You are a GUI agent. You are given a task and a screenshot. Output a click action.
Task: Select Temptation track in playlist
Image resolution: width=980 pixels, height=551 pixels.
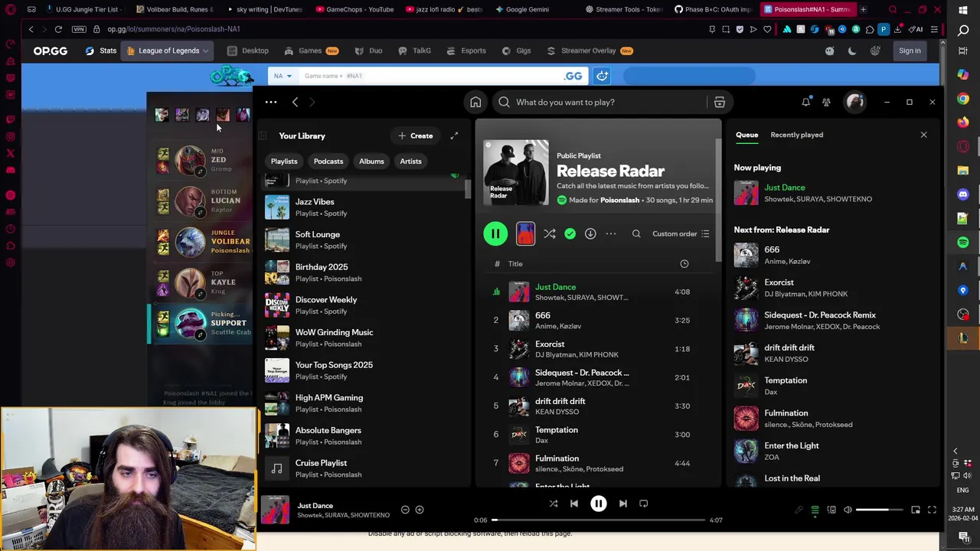click(597, 435)
